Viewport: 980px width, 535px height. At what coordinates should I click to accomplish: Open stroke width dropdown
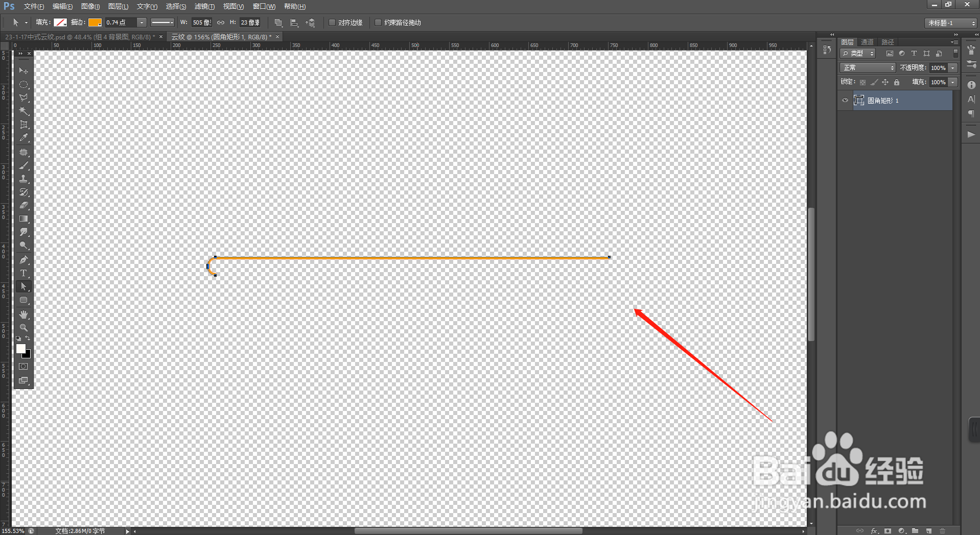(x=142, y=22)
